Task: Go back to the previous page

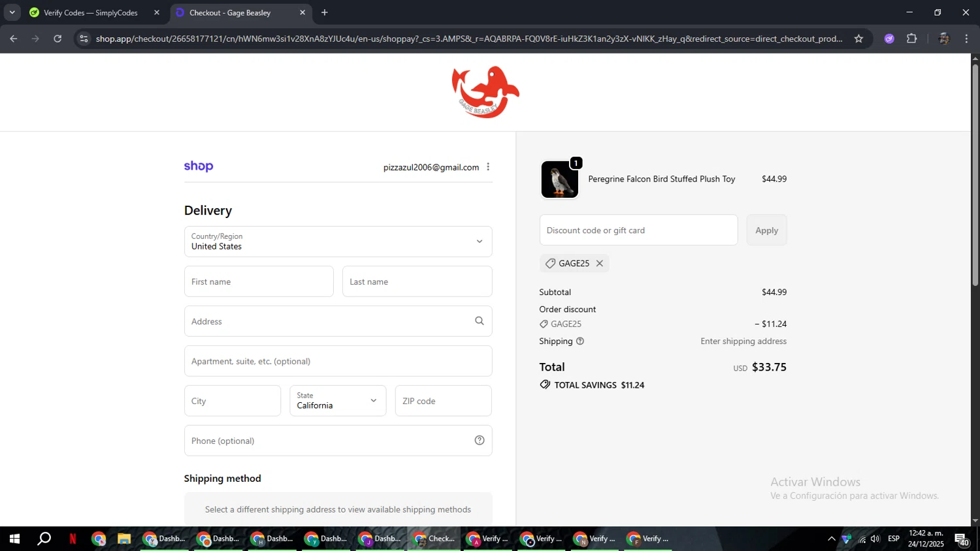Action: 13,39
